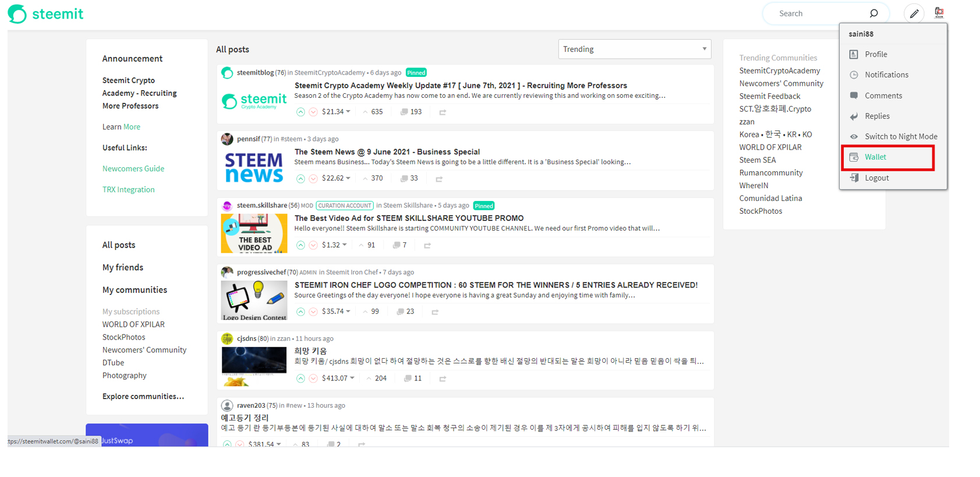Click the search magnifier icon

(x=873, y=13)
